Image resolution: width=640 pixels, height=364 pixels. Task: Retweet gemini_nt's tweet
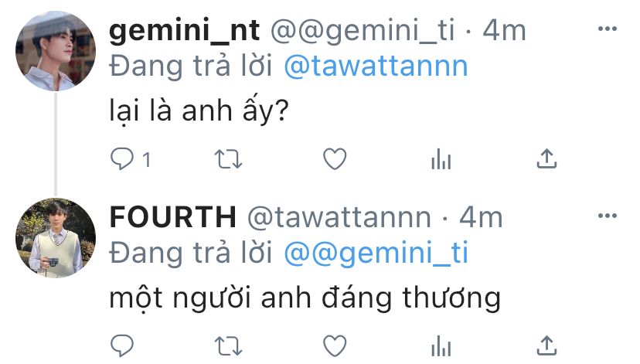pos(229,159)
